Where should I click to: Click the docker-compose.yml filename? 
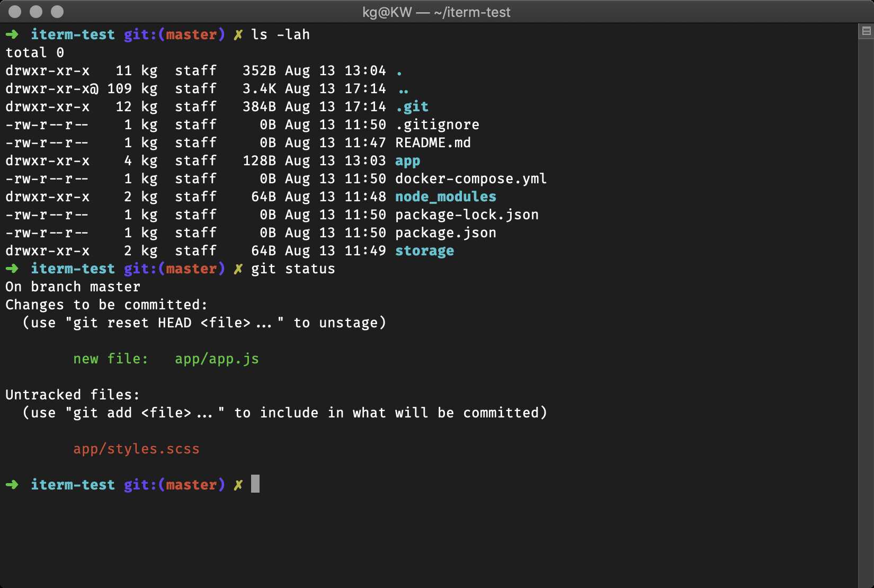coord(471,179)
